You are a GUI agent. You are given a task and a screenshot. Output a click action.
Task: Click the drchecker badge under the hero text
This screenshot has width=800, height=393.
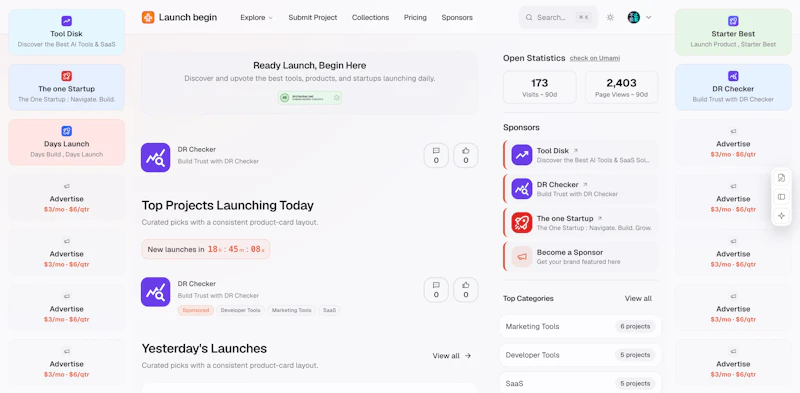(310, 97)
